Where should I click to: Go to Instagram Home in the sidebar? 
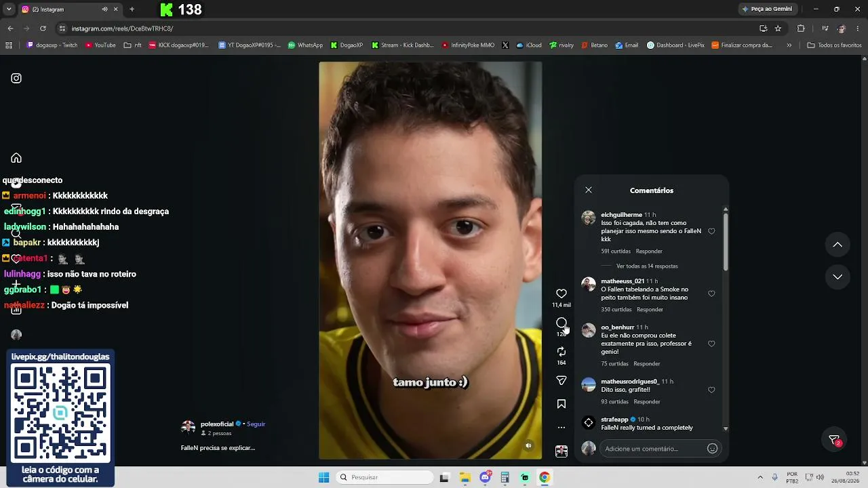pos(16,158)
